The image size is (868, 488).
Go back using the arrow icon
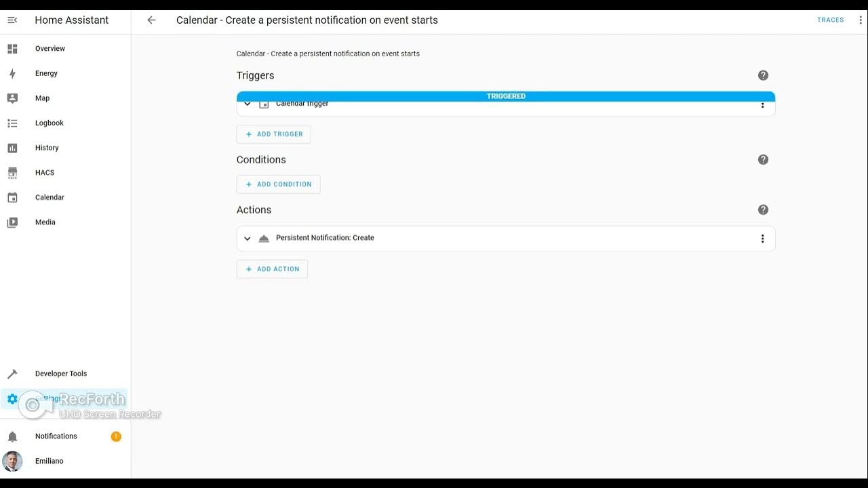(x=151, y=20)
